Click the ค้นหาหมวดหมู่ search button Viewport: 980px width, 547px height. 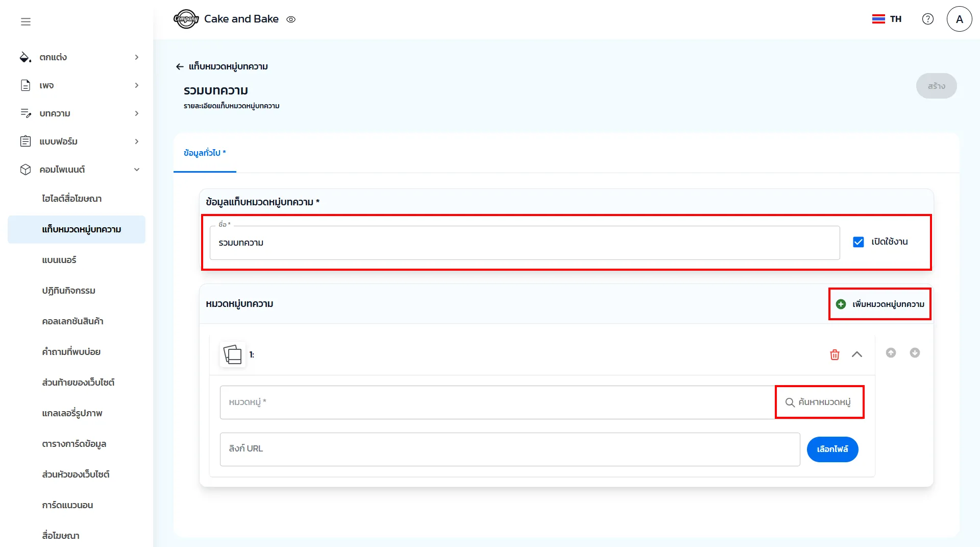click(819, 402)
